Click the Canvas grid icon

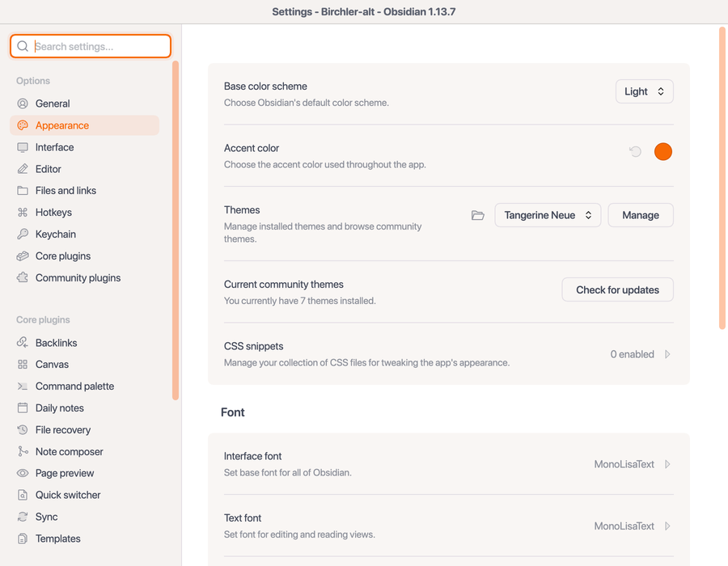[x=23, y=364]
